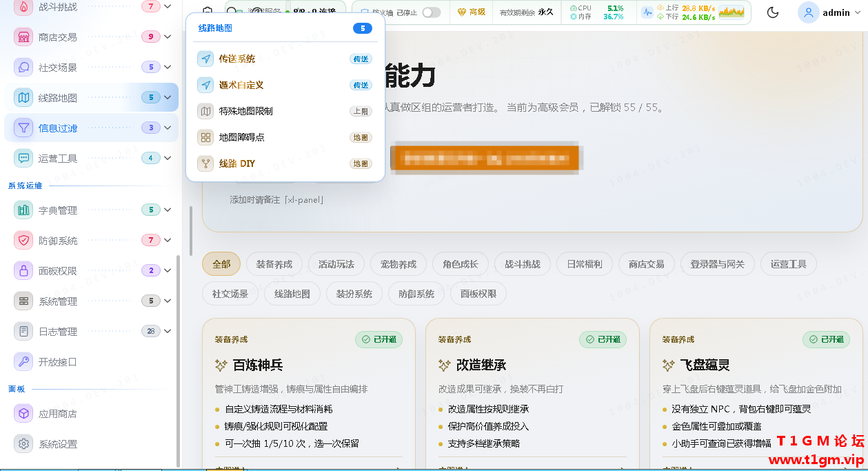868x471 pixels.
Task: Open the 百炼神兵 card title
Action: 258,365
